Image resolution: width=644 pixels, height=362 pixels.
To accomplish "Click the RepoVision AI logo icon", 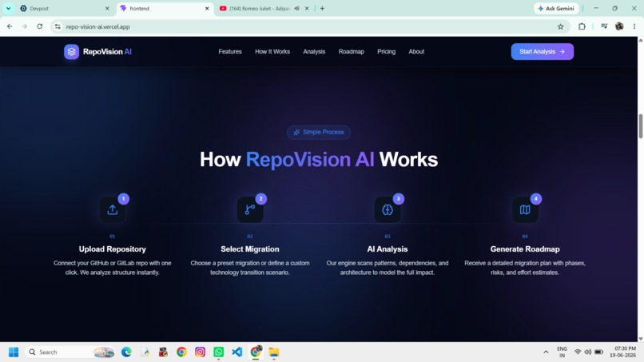I will 71,52.
